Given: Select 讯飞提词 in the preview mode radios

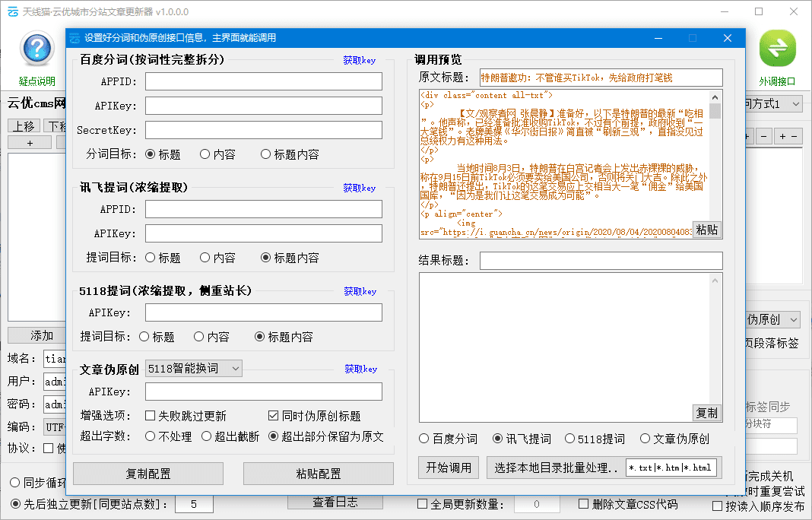Looking at the screenshot, I should (x=497, y=439).
